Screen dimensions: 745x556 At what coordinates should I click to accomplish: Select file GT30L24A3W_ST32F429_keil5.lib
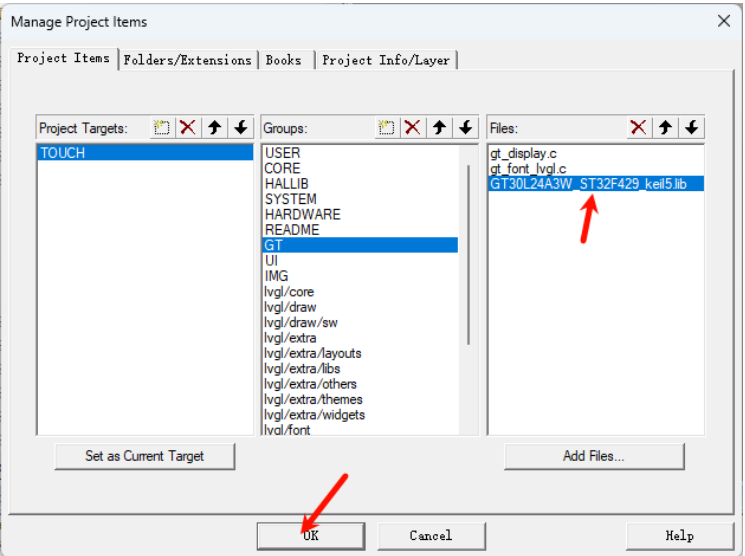tap(596, 183)
